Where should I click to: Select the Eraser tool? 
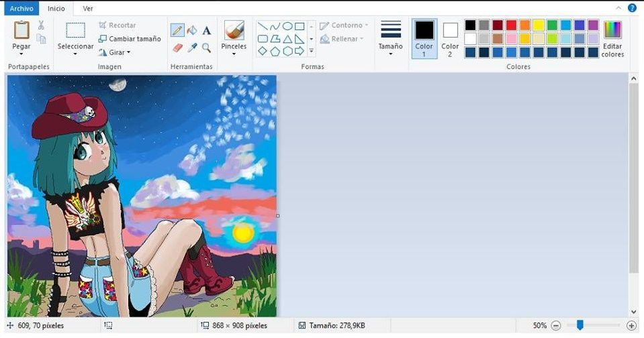pos(177,48)
